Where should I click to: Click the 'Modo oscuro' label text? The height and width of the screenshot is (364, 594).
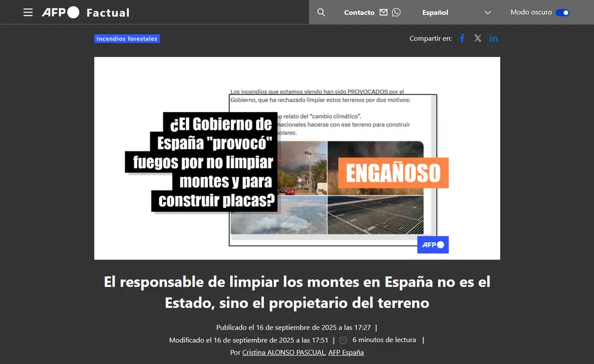(x=531, y=12)
